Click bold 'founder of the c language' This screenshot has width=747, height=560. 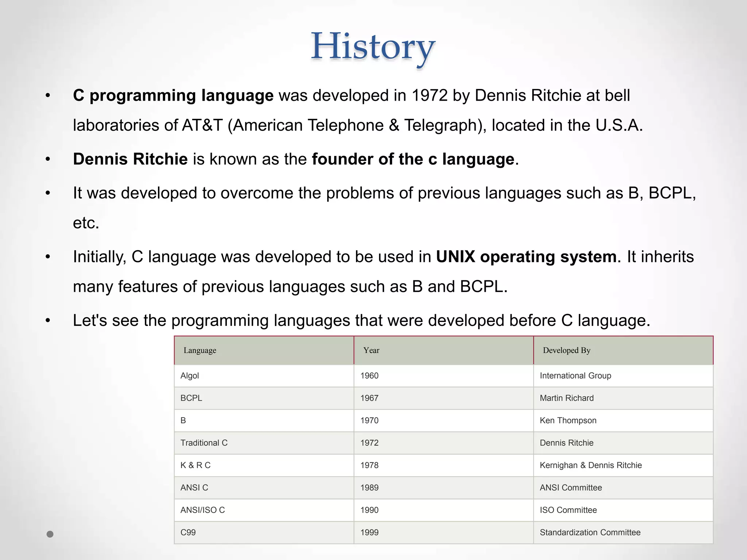click(x=413, y=159)
